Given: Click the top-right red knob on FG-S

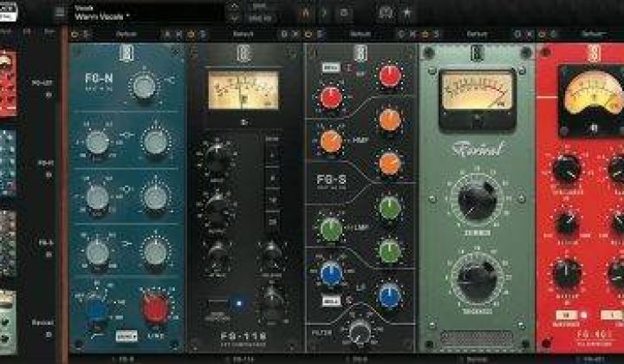Looking at the screenshot, I should [x=390, y=75].
